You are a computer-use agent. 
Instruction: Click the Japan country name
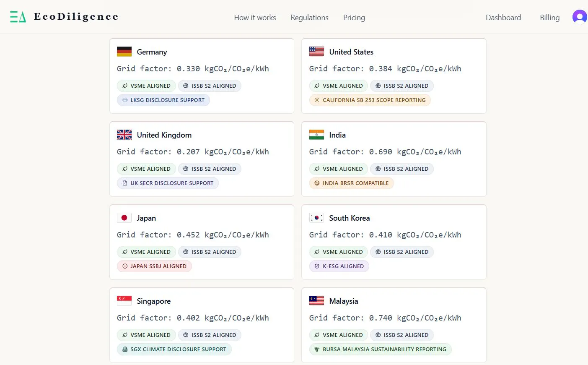click(x=146, y=218)
